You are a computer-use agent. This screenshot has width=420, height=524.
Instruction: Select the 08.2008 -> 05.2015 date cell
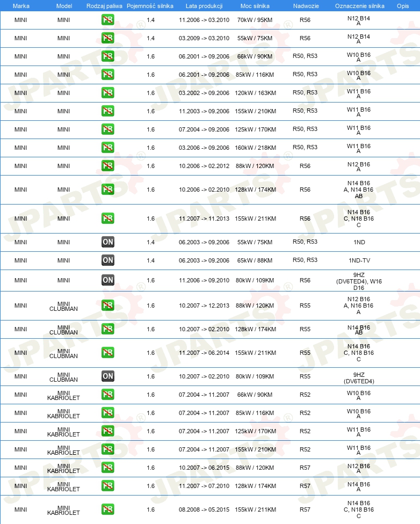click(x=204, y=510)
